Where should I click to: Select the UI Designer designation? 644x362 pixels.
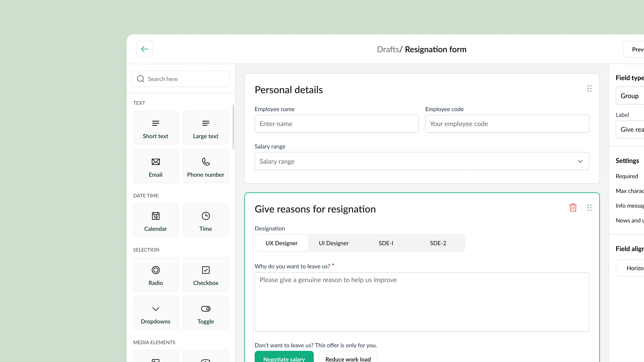point(333,243)
